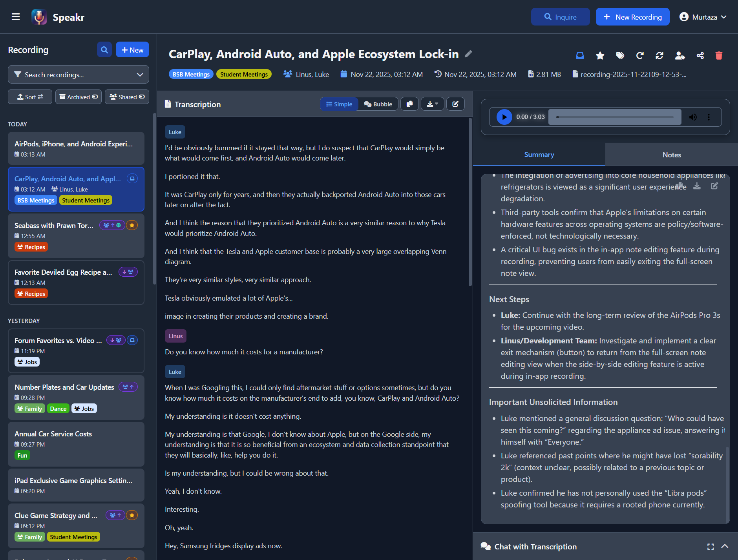Open the transcription download dropdown
Screen dimensions: 738x560
click(432, 104)
